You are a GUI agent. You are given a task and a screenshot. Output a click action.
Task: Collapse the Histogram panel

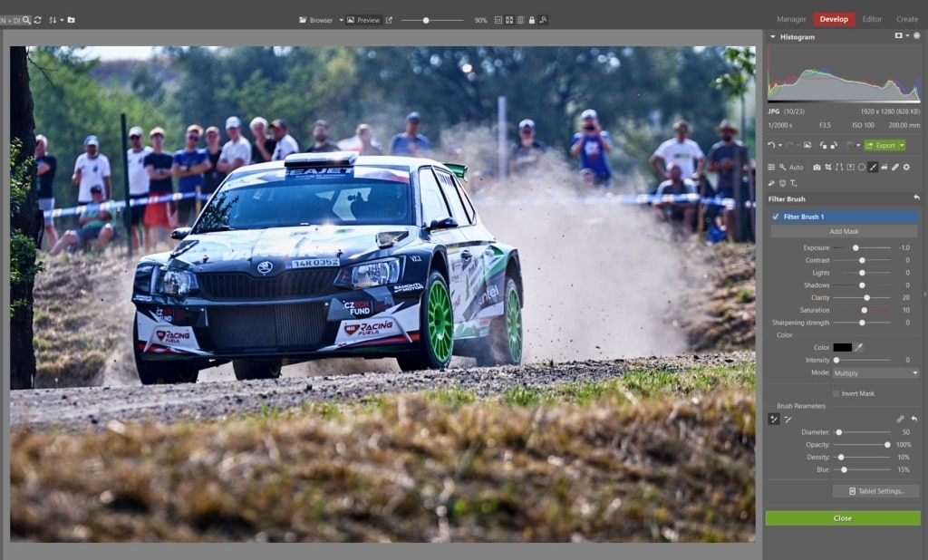[x=772, y=37]
